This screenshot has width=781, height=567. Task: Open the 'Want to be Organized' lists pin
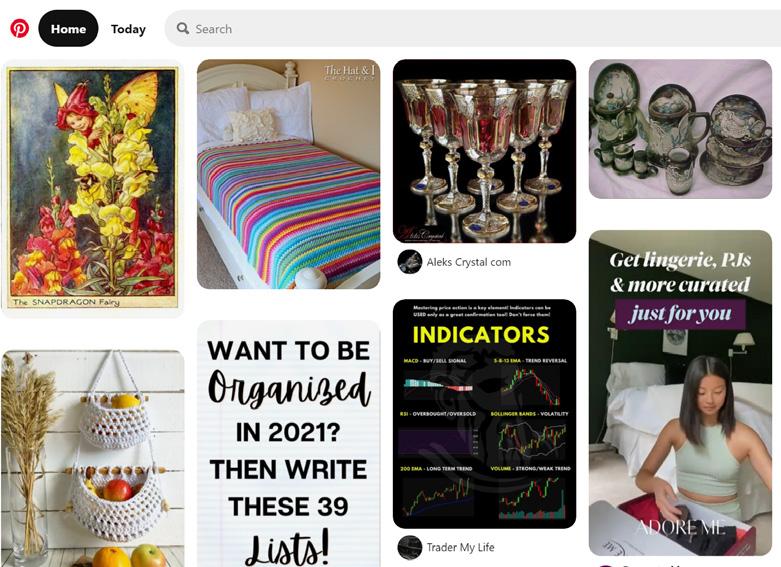[x=288, y=443]
